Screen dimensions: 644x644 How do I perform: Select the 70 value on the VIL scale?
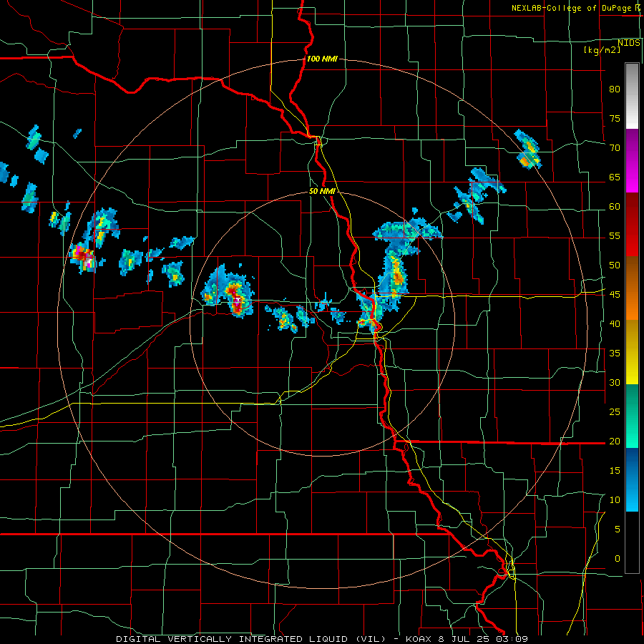click(x=615, y=148)
